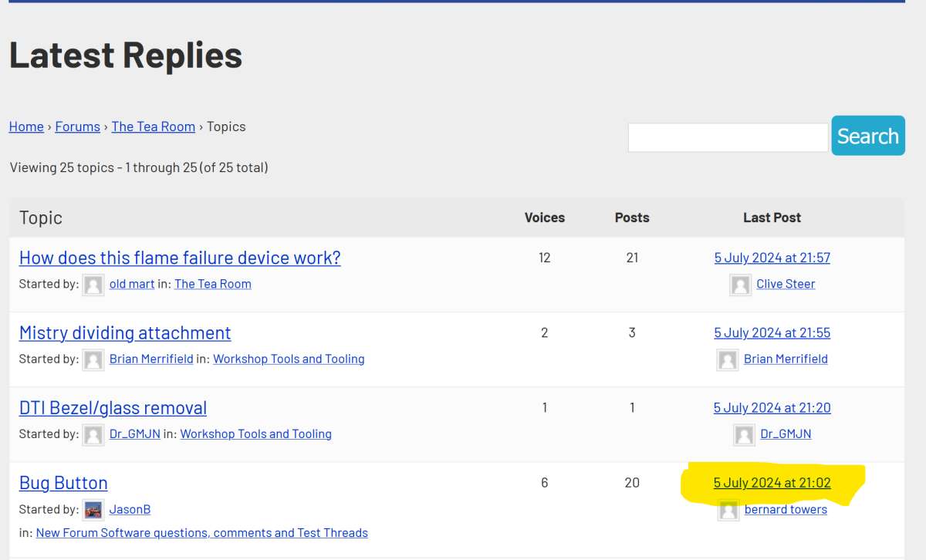Open topic 'How does this flame failure device work?'

coord(180,258)
